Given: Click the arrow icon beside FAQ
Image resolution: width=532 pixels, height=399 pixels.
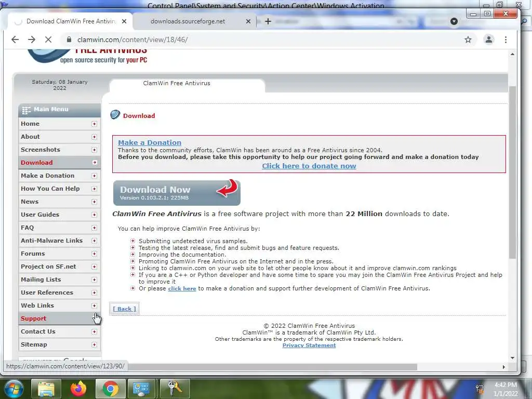Looking at the screenshot, I should point(95,228).
